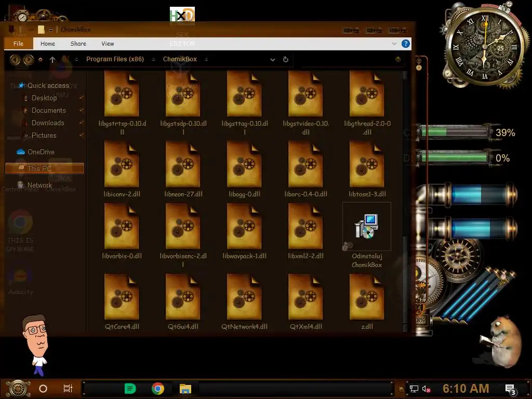
Task: Click the network tray icon
Action: 414,389
